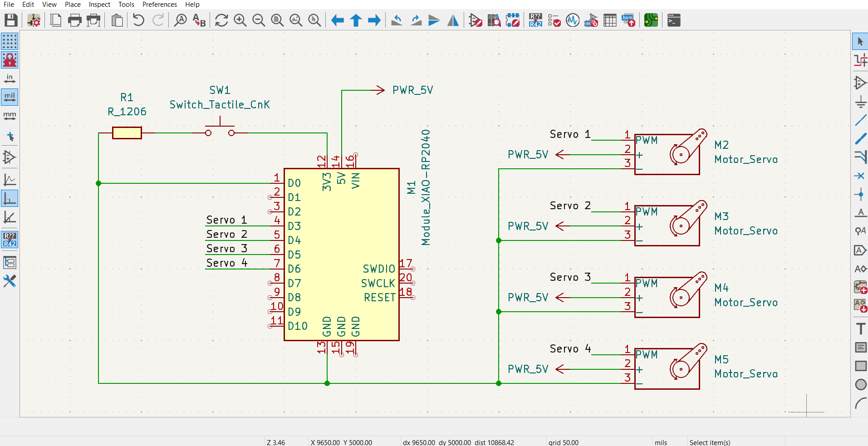The image size is (868, 446).
Task: Click the Redo arrow icon
Action: tap(158, 20)
